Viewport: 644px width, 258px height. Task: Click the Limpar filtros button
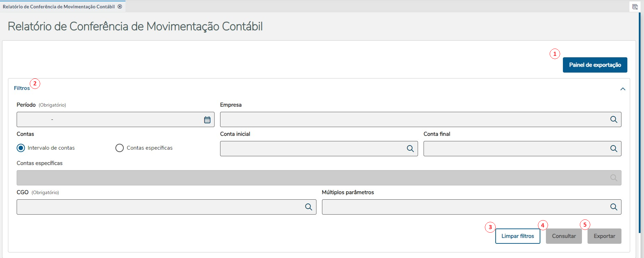tap(517, 236)
